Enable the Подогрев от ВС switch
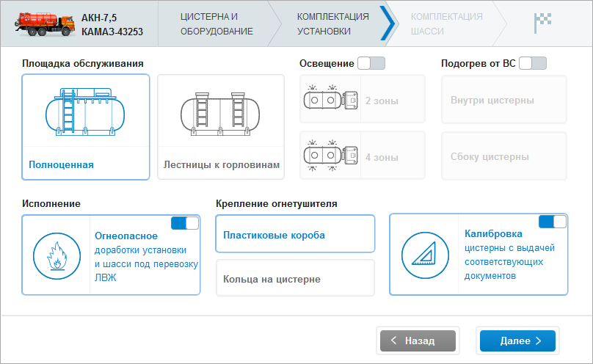 (532, 63)
